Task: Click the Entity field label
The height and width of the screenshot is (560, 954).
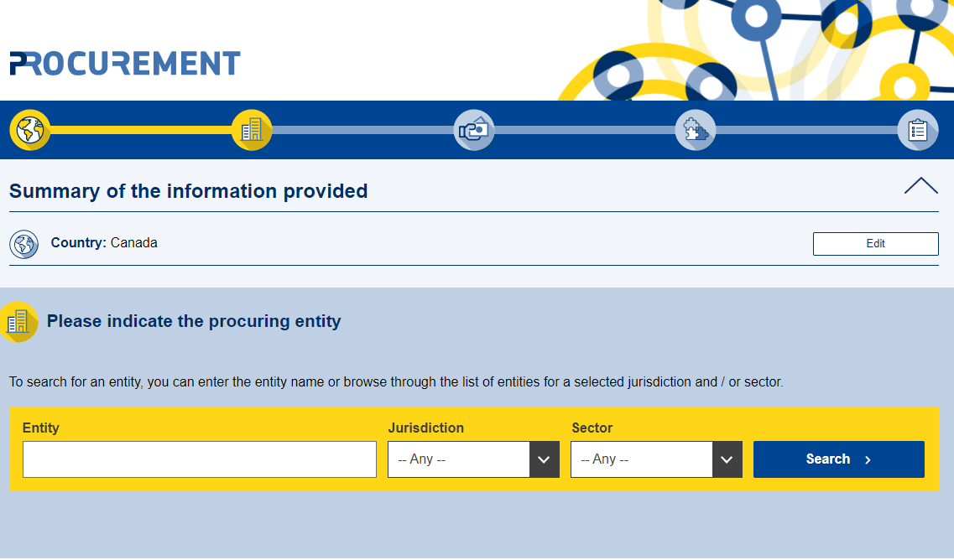Action: 41,428
